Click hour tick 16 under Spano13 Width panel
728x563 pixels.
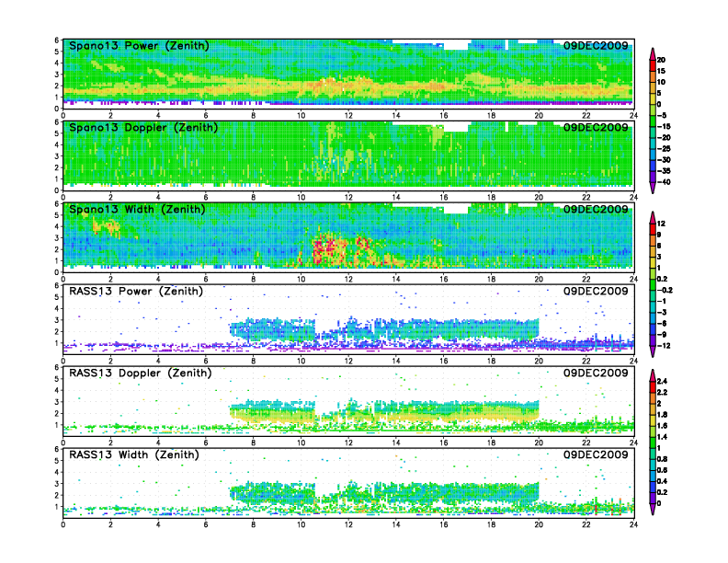click(x=443, y=279)
